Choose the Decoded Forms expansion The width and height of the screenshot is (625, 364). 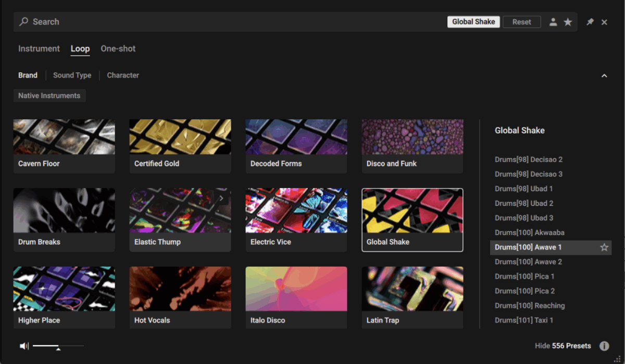point(296,146)
